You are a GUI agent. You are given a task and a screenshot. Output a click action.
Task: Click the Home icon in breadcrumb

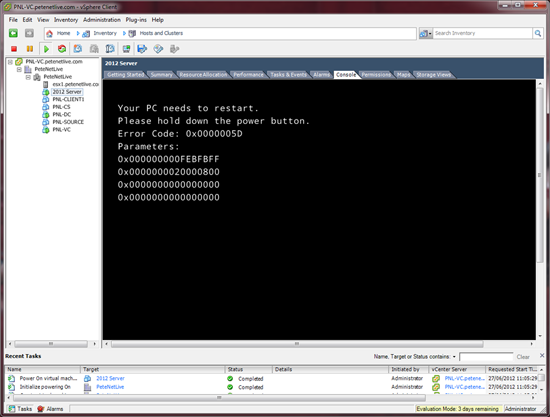[49, 33]
